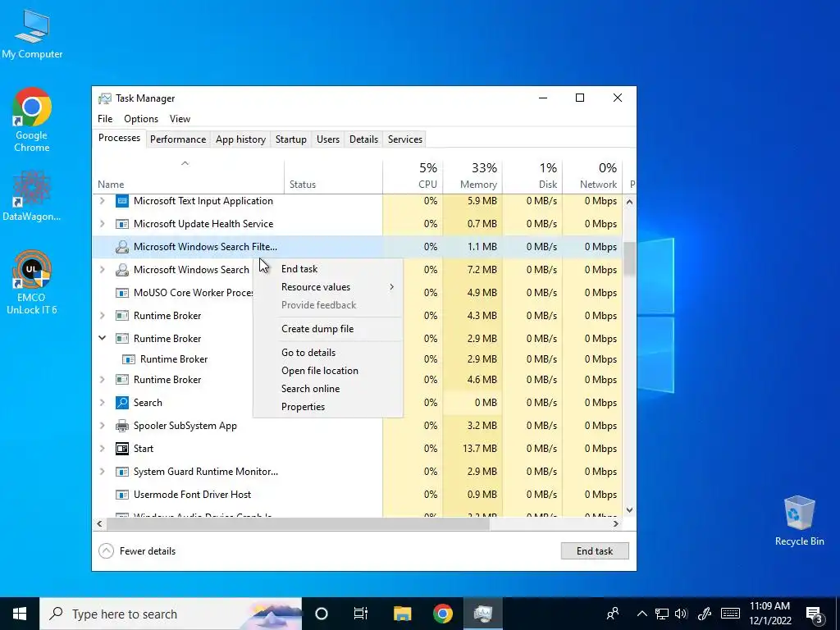Expand the Microsoft Windows Search row
Image resolution: width=840 pixels, height=630 pixels.
coord(103,269)
